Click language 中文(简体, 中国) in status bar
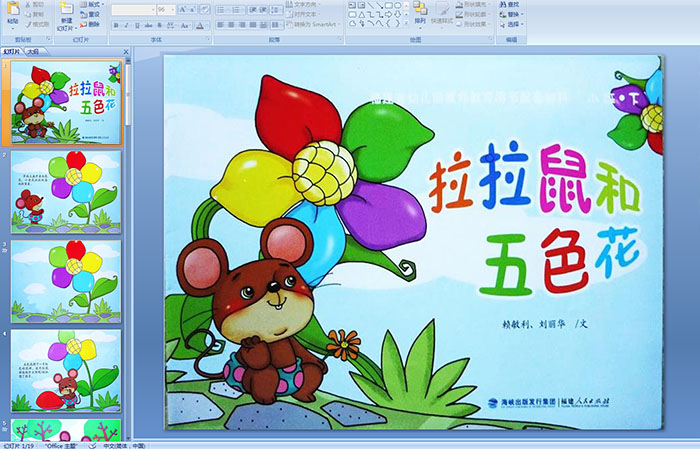Screen dimensions: 700x449 (x=125, y=445)
